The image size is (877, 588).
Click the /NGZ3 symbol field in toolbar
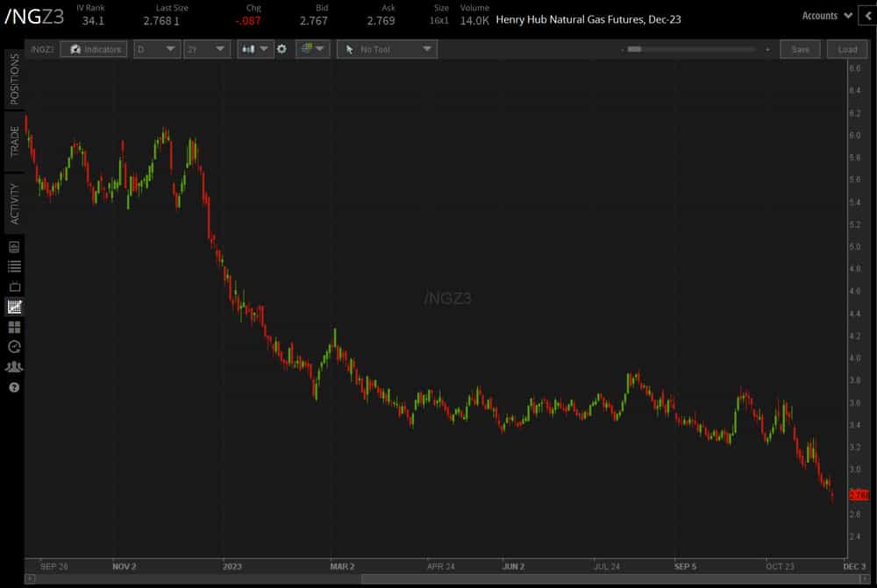42,50
